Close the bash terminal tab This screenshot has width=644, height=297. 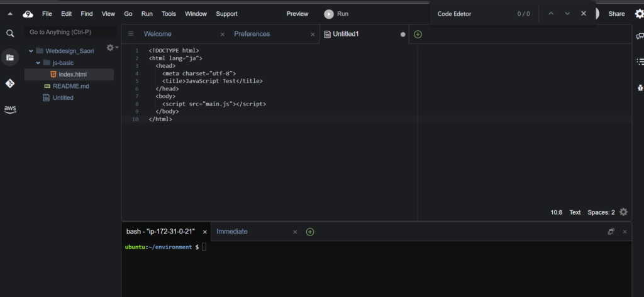tap(205, 232)
